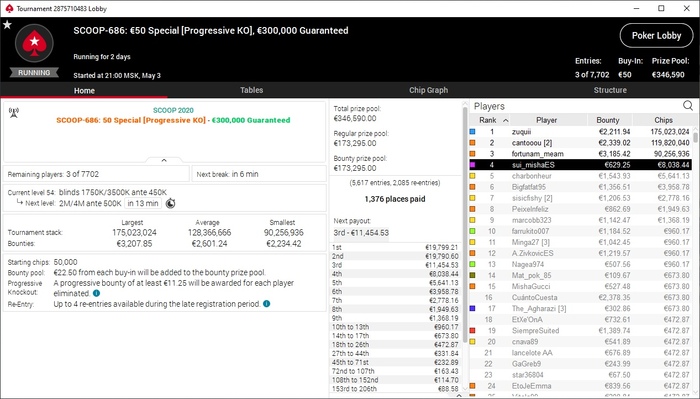Select player Minga27 [3]
This screenshot has height=399, width=700.
click(x=580, y=242)
